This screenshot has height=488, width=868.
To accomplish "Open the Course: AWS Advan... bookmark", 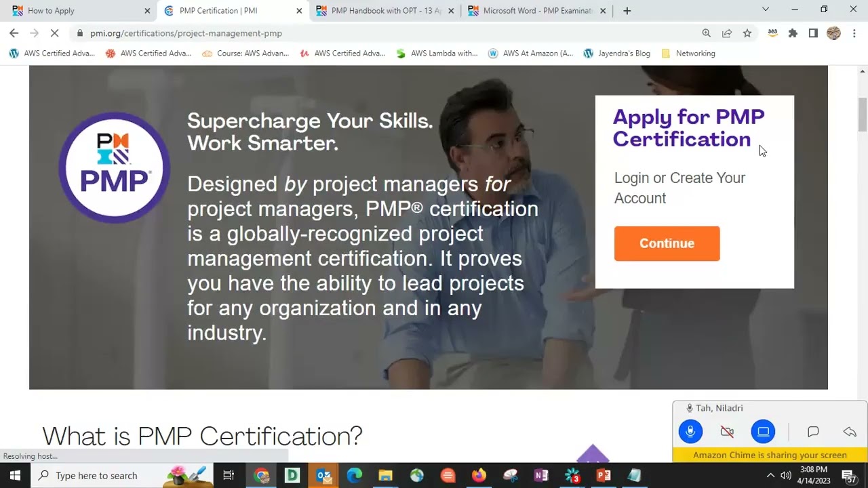I will (245, 54).
